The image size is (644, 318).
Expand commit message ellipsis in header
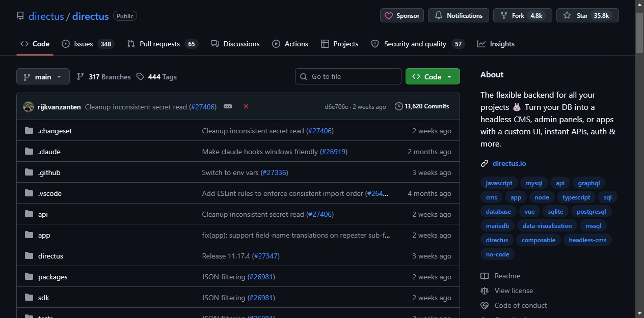(228, 106)
